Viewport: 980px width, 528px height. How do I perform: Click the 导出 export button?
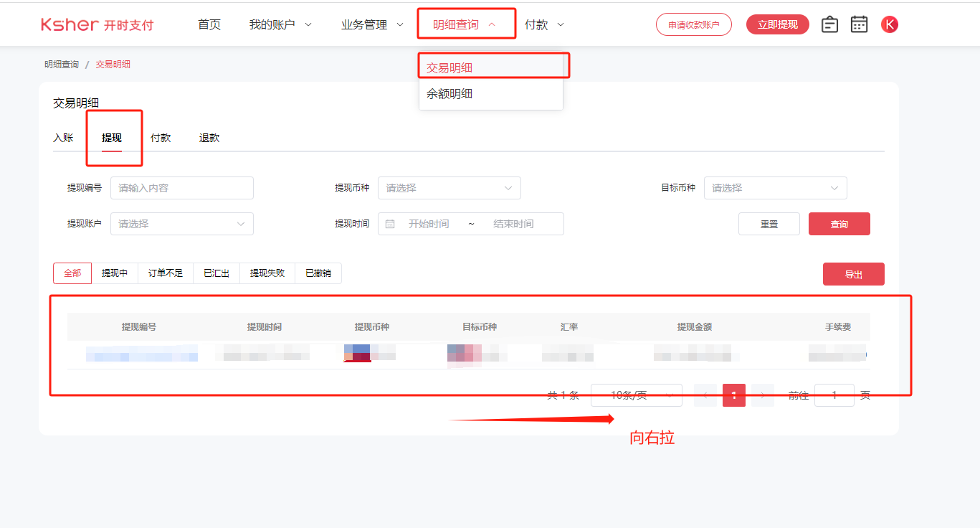coord(853,273)
